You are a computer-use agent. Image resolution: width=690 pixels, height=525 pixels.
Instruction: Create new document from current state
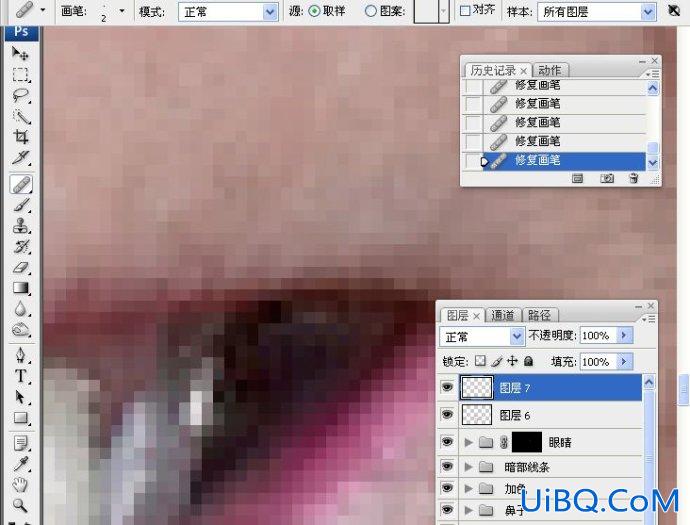click(577, 178)
